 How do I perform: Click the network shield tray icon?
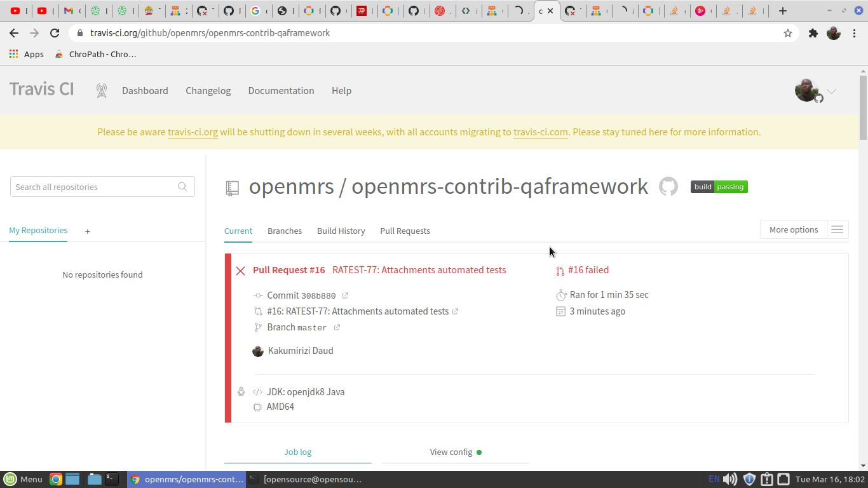749,479
